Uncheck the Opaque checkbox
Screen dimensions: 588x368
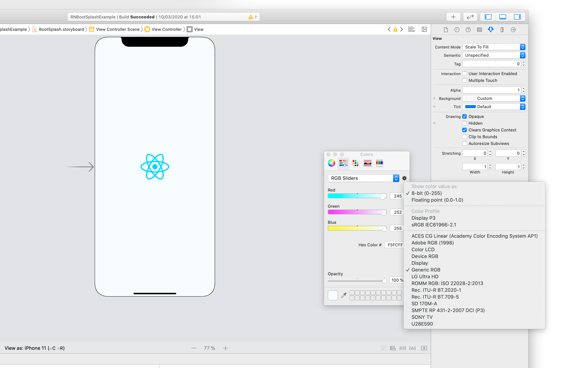(x=465, y=116)
